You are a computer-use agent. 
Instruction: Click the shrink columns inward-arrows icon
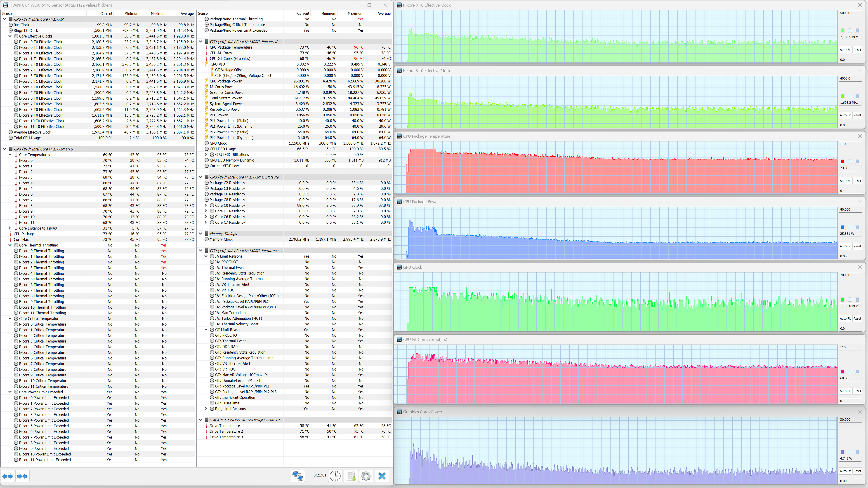[23, 476]
